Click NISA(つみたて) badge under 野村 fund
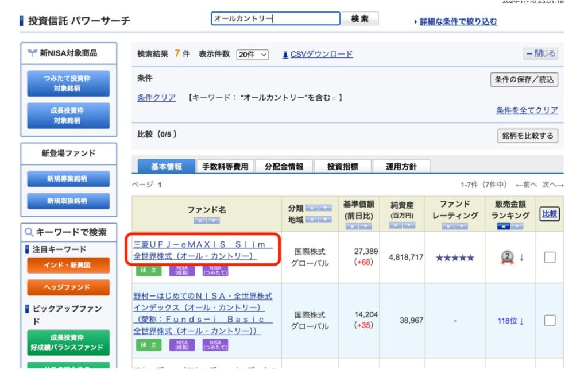 pos(215,345)
